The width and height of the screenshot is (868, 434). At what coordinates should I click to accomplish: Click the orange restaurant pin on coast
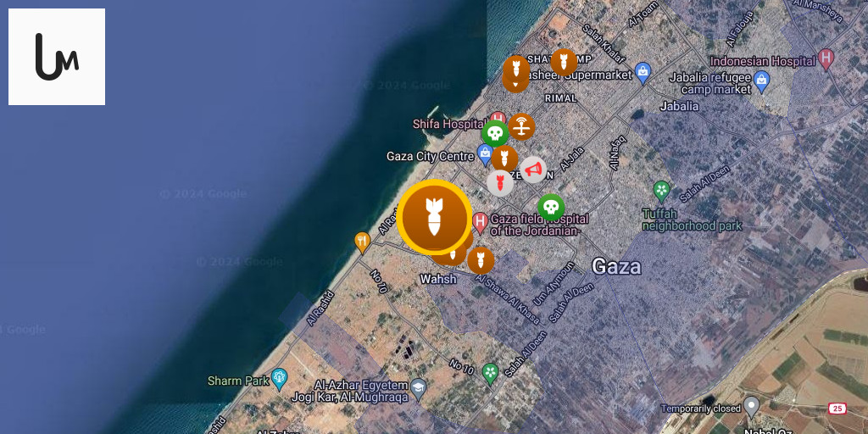coord(361,242)
